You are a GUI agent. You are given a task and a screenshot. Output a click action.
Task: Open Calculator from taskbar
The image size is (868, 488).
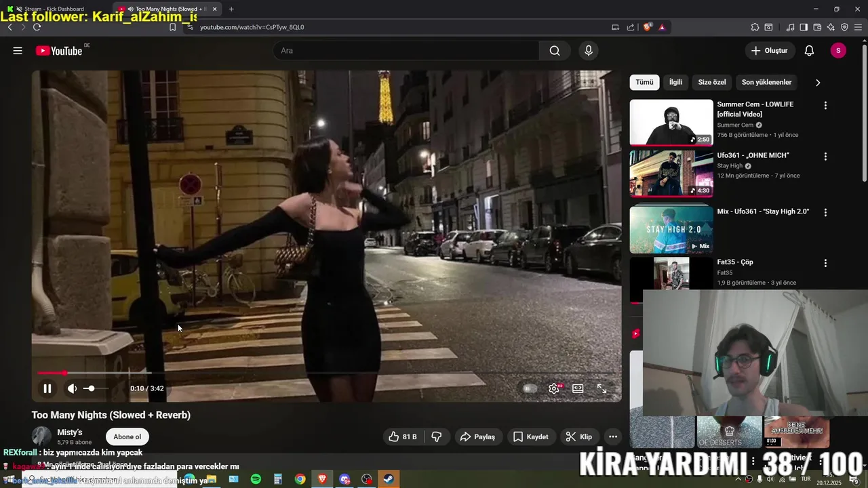coord(277,479)
